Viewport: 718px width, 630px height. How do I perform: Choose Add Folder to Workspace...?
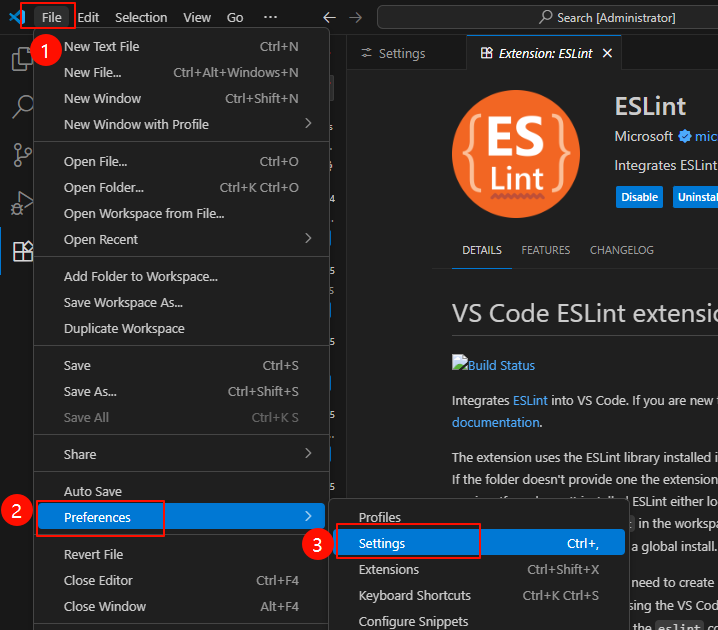181,277
